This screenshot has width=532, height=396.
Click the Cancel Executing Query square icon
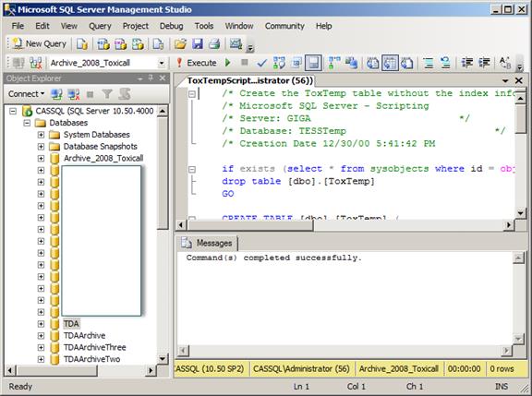click(244, 62)
